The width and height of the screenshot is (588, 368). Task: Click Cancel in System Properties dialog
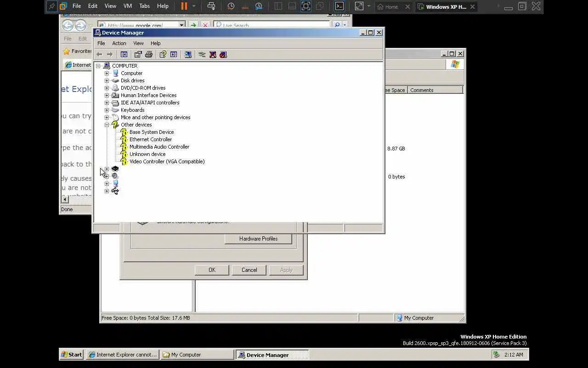point(249,270)
